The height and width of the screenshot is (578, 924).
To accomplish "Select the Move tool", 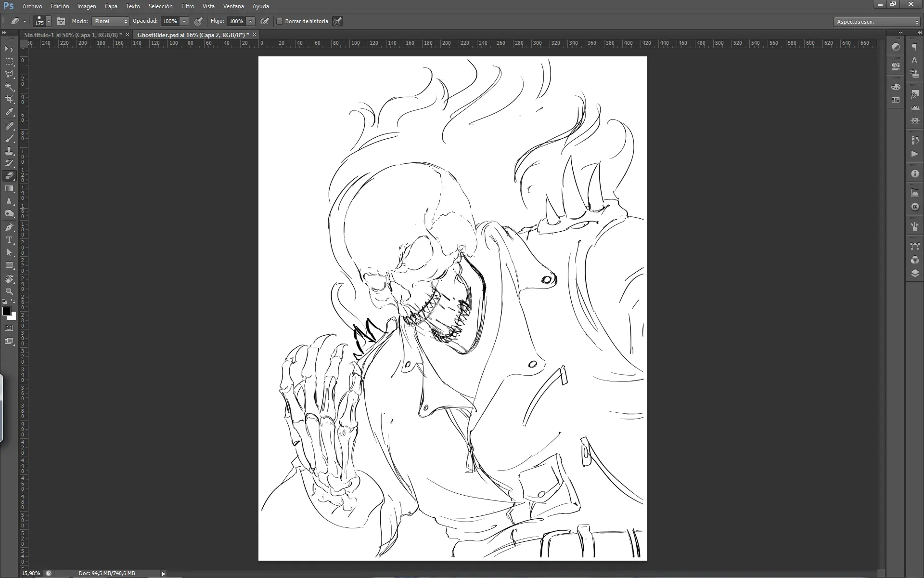I will coord(9,49).
